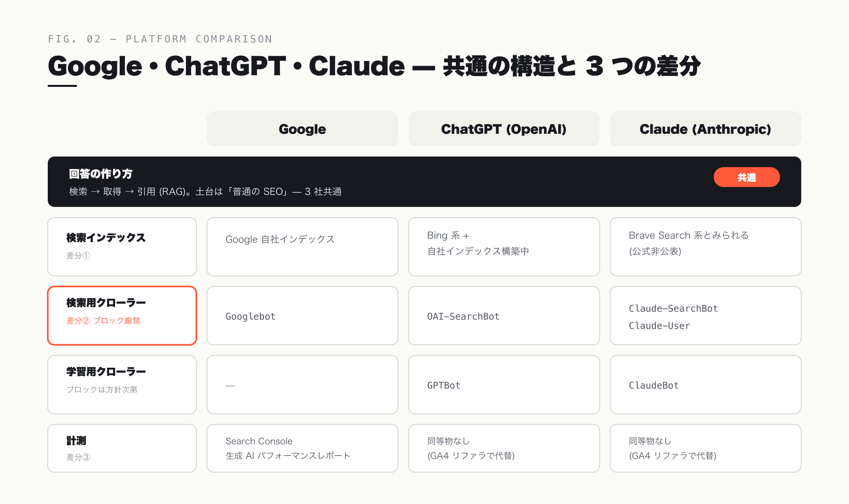This screenshot has height=504, width=849.
Task: Click the GPTBot cell
Action: [x=504, y=385]
